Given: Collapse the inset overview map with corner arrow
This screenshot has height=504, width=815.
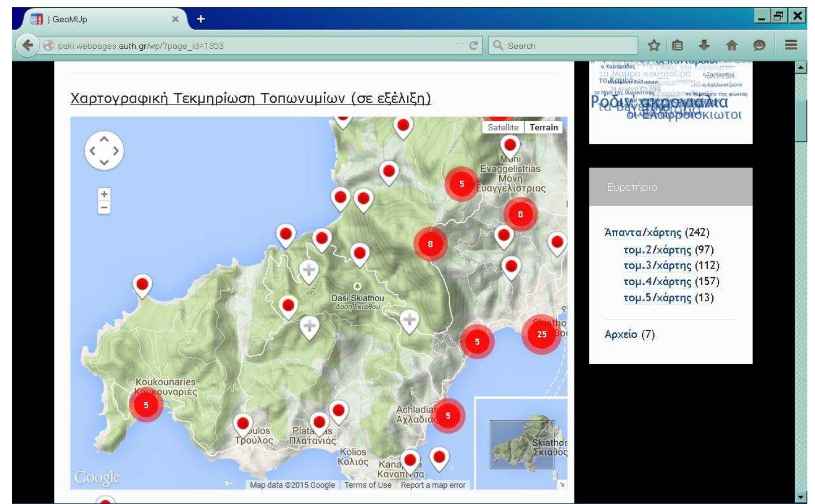Looking at the screenshot, I should pos(562,485).
